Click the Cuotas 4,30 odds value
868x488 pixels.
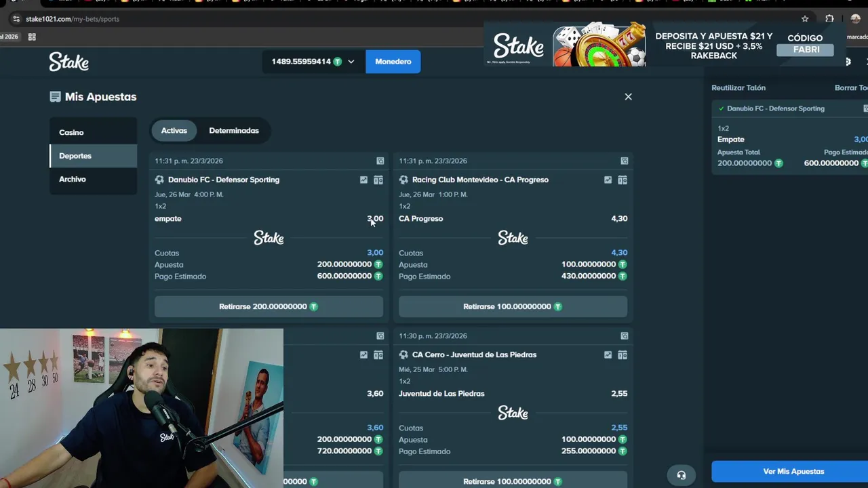619,253
